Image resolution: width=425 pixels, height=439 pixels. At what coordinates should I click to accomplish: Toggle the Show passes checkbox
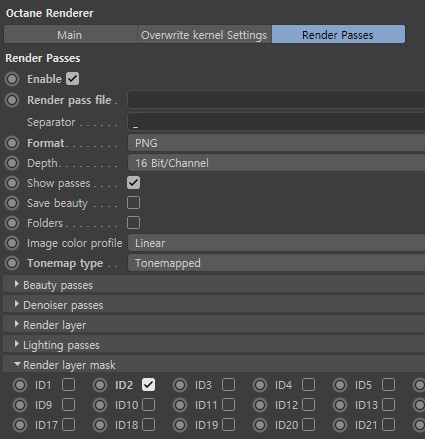(133, 183)
